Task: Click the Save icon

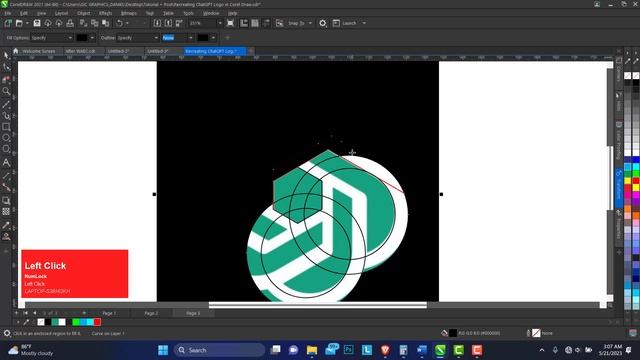Action: (37, 23)
